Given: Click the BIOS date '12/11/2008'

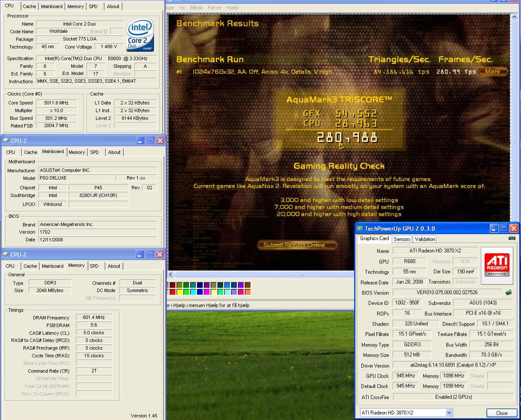Looking at the screenshot, I should coord(98,240).
